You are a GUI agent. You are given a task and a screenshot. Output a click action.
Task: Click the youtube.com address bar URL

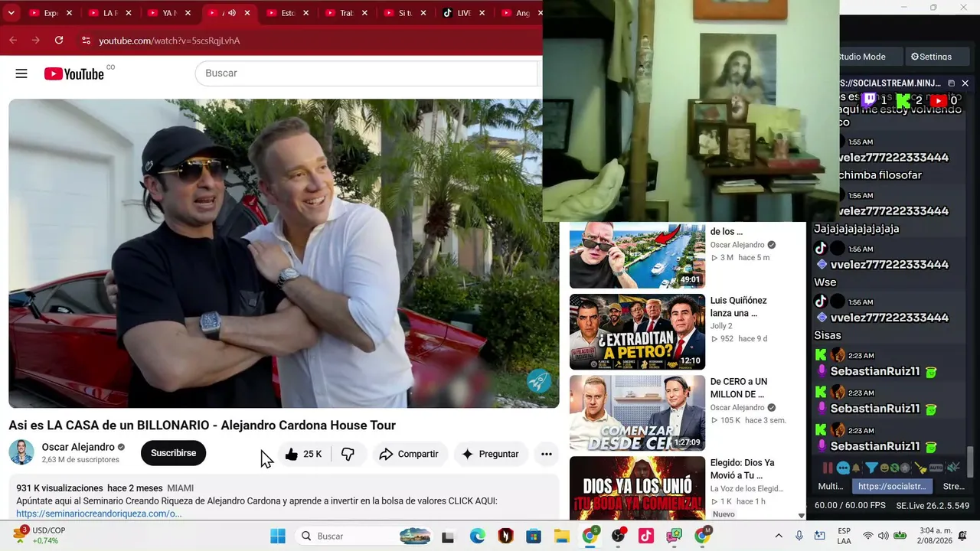[x=169, y=41]
